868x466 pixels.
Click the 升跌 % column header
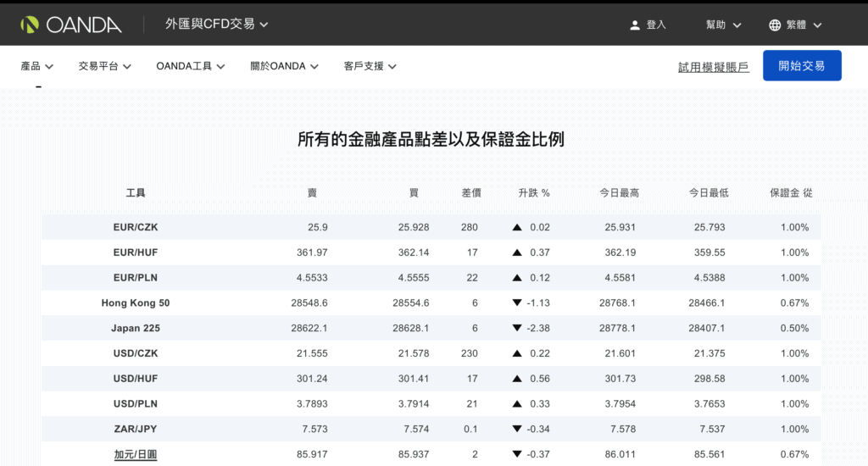click(534, 192)
